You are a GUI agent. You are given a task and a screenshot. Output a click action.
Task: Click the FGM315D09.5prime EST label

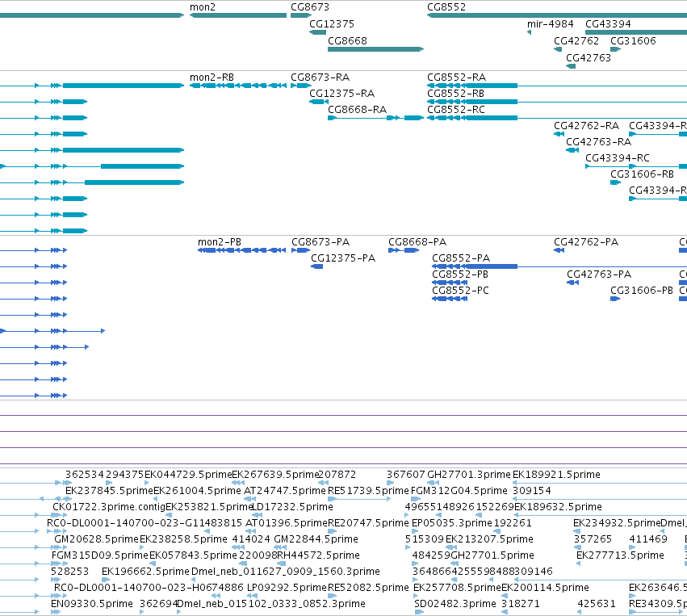[x=100, y=555]
